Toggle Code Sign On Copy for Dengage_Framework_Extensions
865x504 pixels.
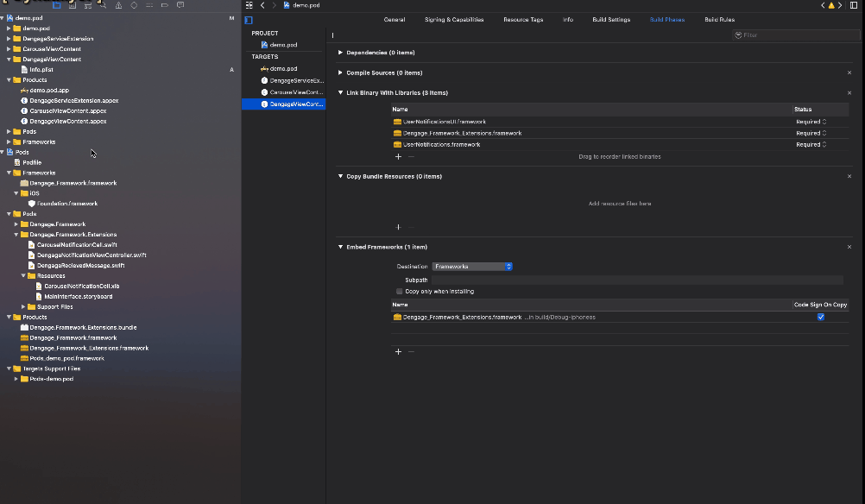821,317
